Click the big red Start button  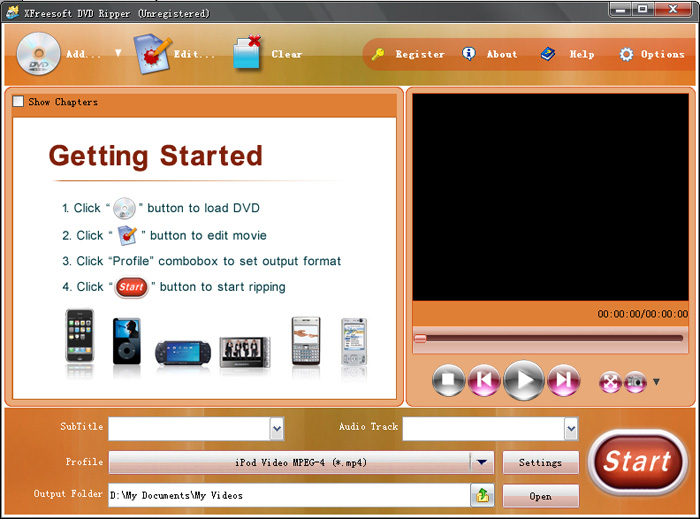coord(637,462)
